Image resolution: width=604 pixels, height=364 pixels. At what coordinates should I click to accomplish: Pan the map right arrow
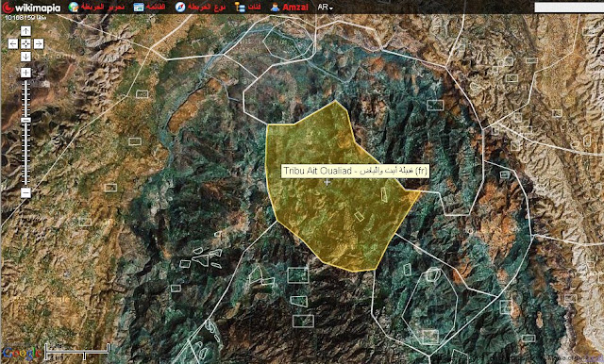[39, 44]
